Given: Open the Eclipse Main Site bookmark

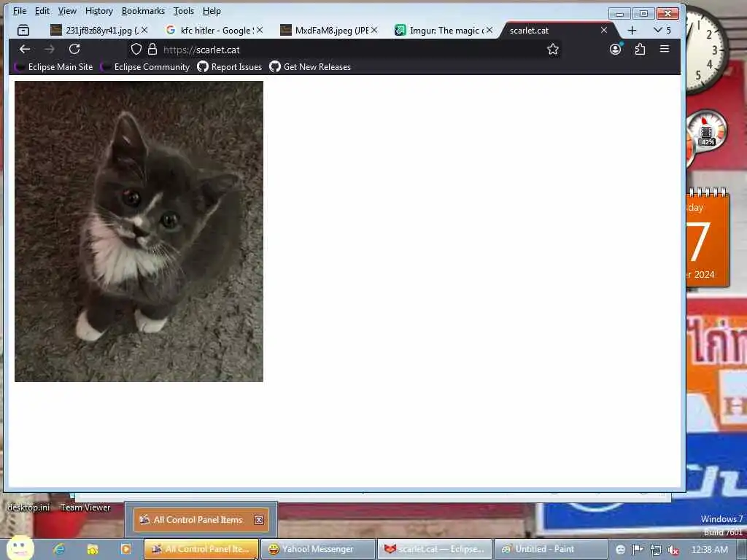Looking at the screenshot, I should click(x=54, y=67).
